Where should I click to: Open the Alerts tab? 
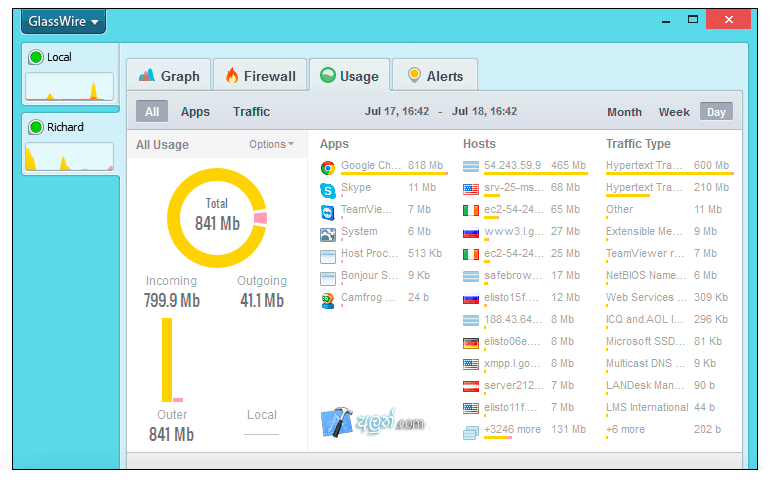click(435, 76)
